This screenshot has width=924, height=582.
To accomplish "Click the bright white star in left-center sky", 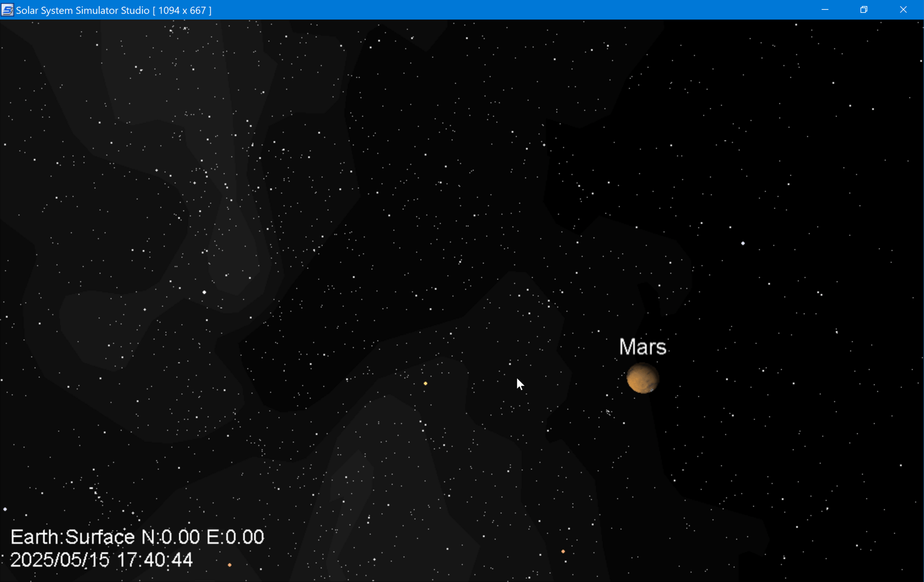I will click(204, 292).
